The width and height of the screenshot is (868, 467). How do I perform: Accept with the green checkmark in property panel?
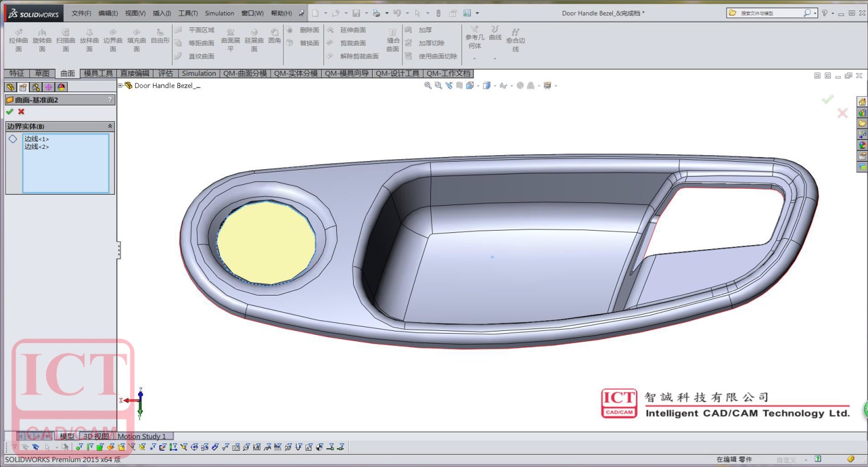(9, 112)
